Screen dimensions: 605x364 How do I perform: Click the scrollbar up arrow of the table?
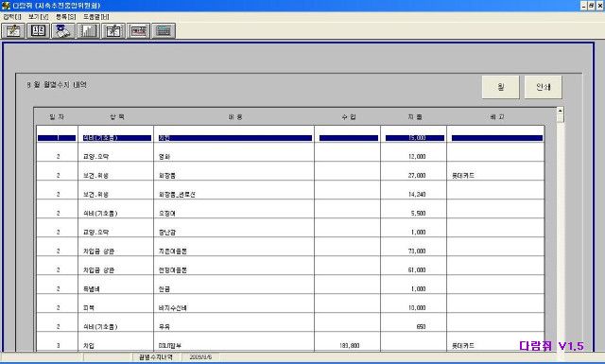[561, 112]
